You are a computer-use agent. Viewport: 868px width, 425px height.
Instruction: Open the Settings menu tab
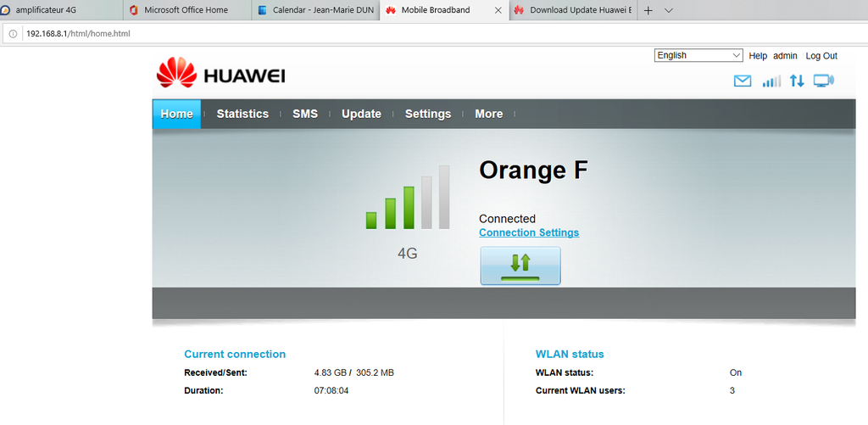[428, 115]
